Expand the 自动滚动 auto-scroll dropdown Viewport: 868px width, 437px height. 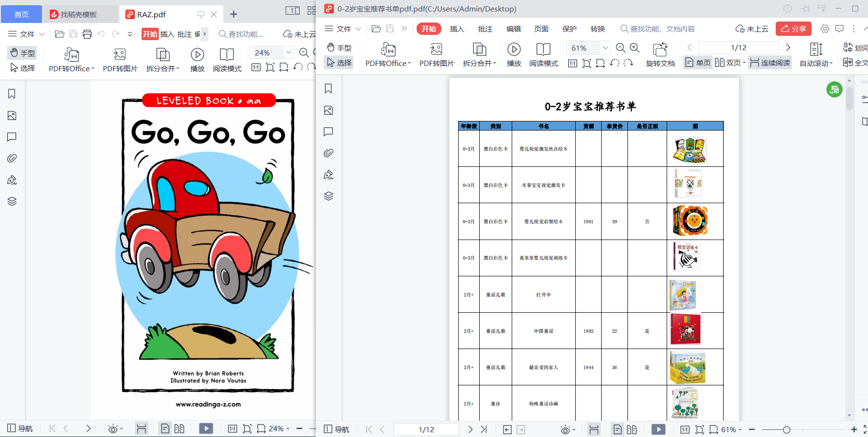pyautogui.click(x=816, y=63)
